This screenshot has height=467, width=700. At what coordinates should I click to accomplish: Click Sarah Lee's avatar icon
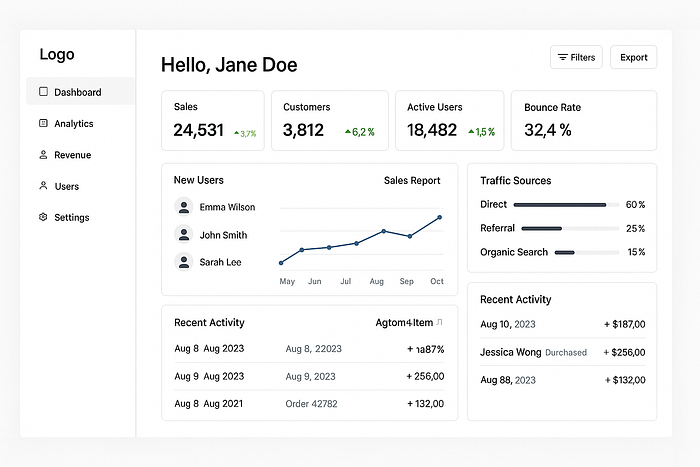[183, 262]
